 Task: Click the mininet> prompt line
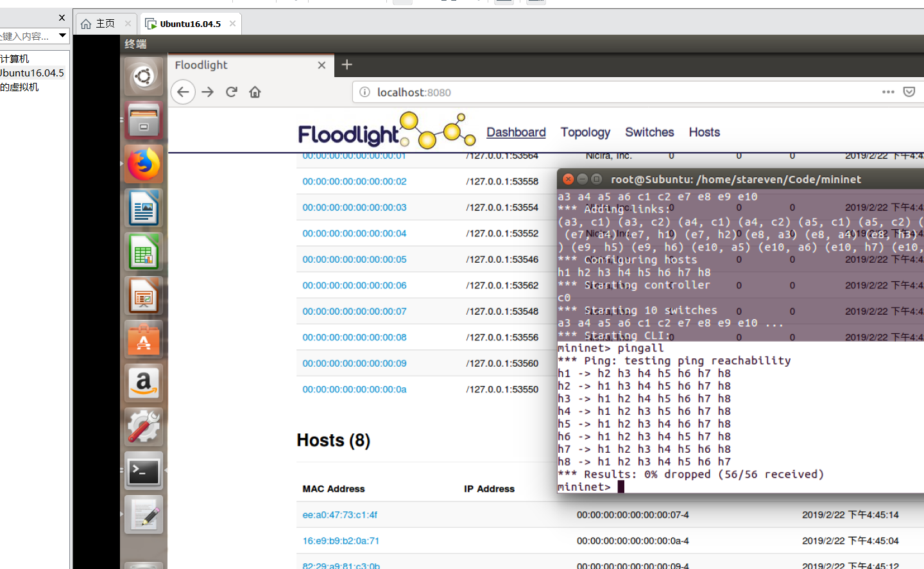point(590,487)
